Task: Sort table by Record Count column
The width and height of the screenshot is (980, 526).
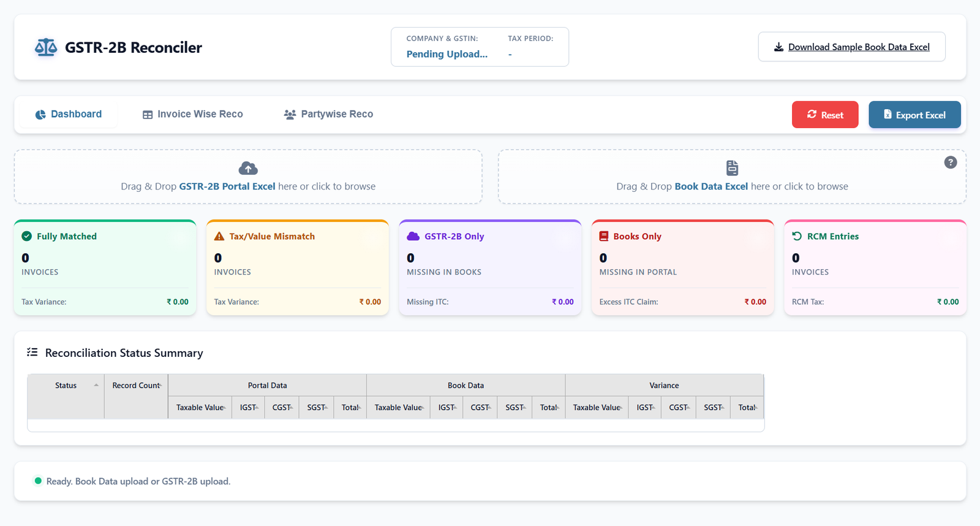Action: (136, 397)
